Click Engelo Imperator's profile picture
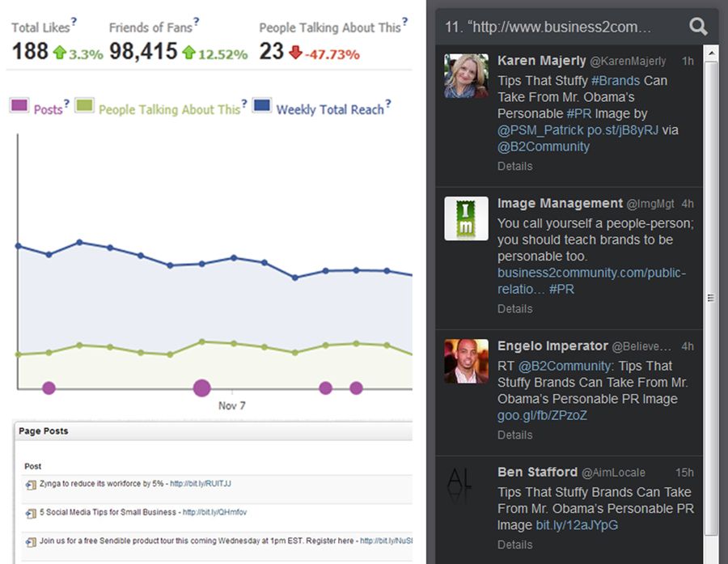 coord(466,361)
